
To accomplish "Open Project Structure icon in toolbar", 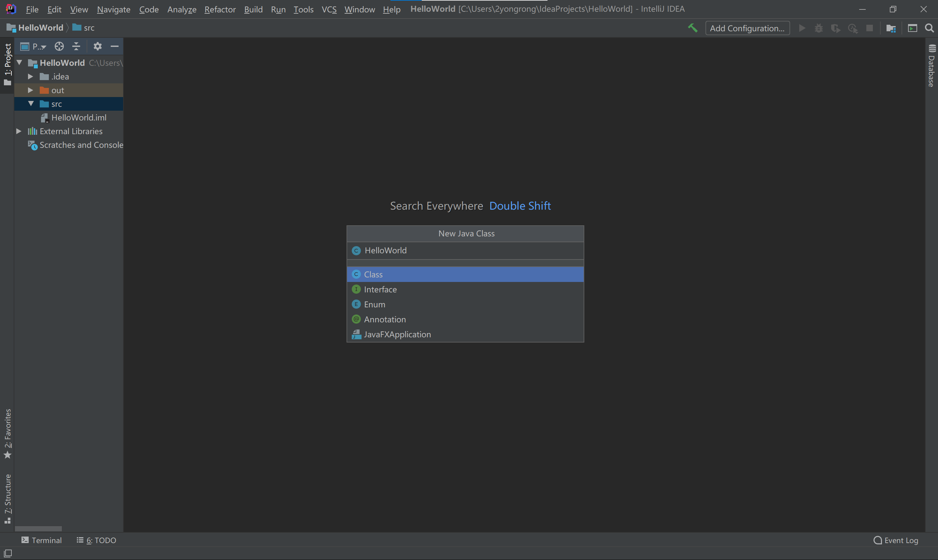I will pyautogui.click(x=891, y=28).
